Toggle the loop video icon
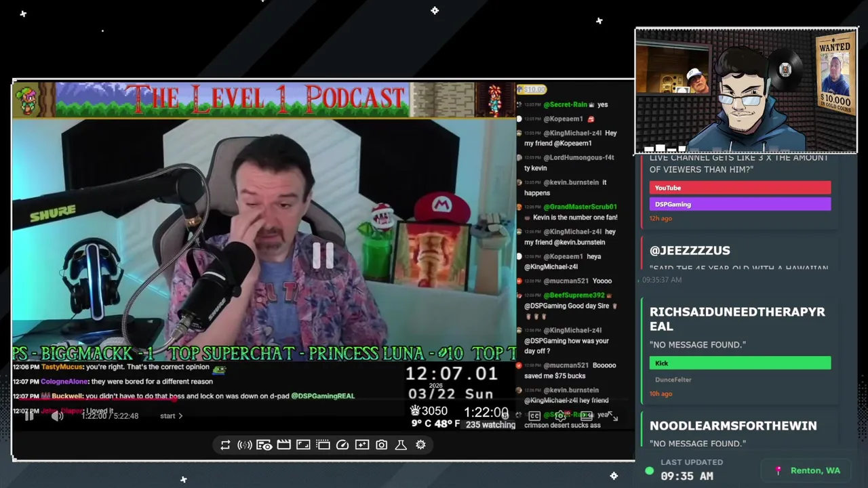Screen dimensions: 868x488 [225, 445]
